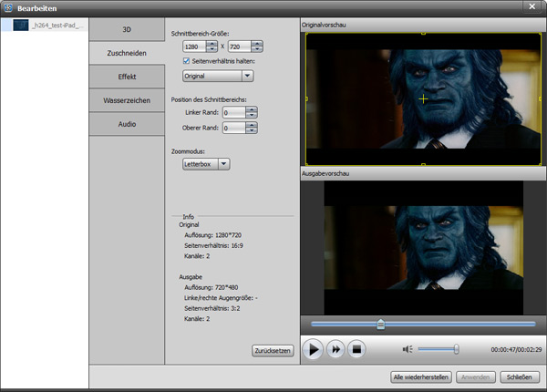Click the top-center crop handle in Originalvorschau

[x=423, y=34]
